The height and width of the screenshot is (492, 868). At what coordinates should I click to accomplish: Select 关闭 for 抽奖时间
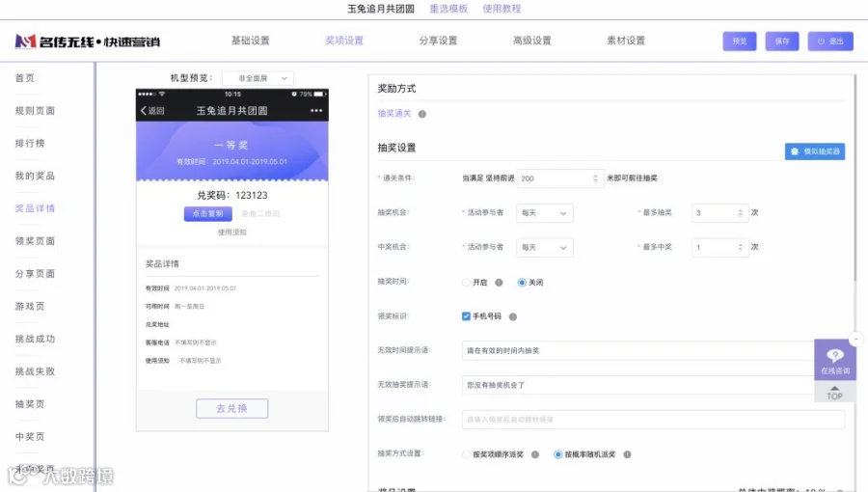point(522,283)
